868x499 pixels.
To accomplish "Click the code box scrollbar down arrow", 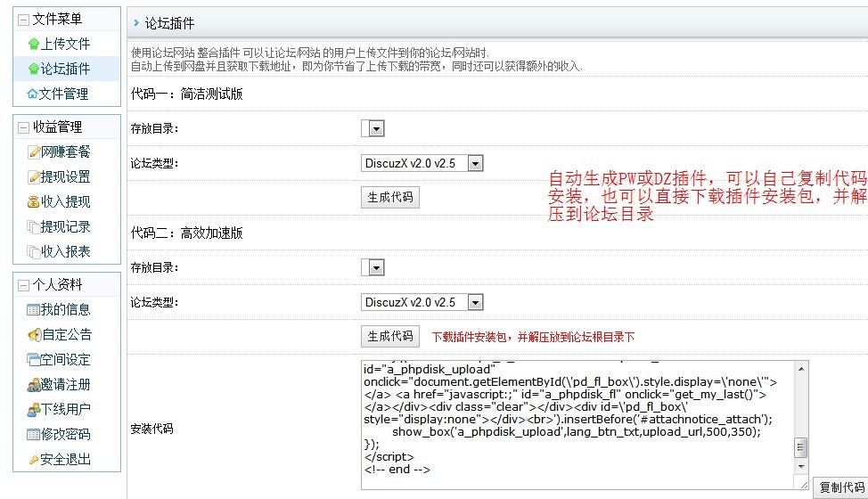I will point(801,467).
